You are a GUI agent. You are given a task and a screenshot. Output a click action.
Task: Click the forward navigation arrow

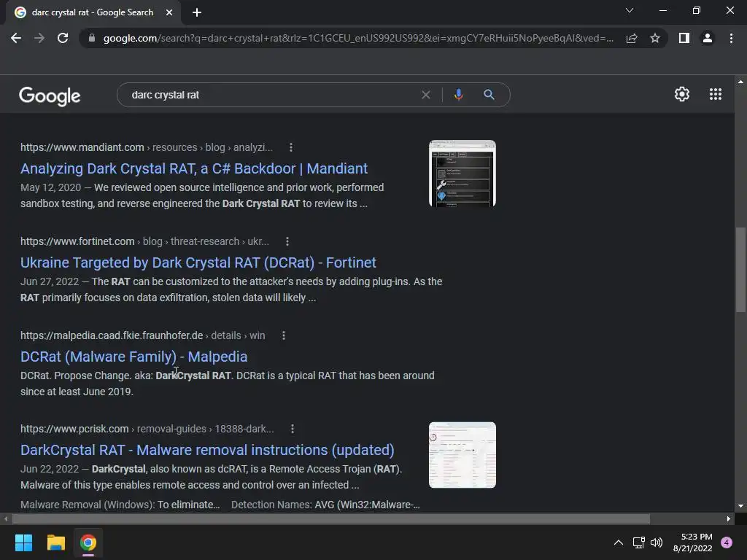pos(39,38)
